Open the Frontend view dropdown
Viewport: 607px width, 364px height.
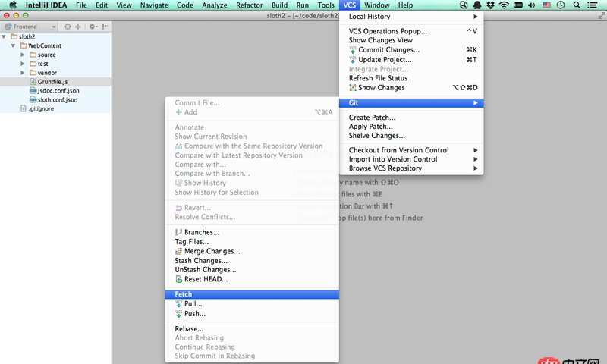tap(30, 27)
